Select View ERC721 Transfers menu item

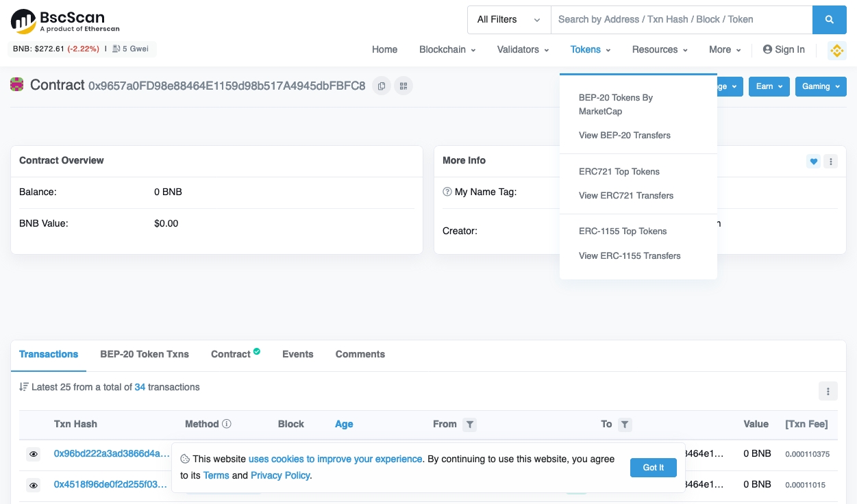pyautogui.click(x=625, y=196)
